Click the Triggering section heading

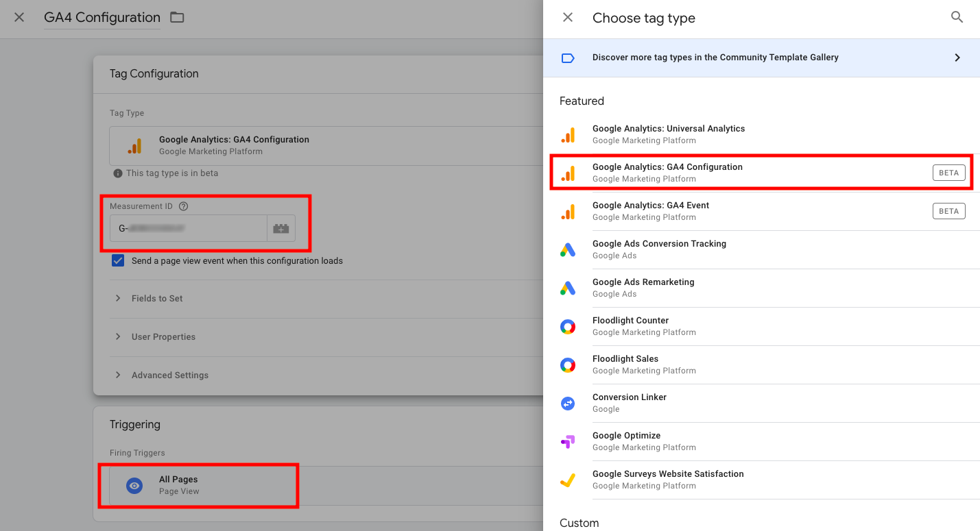[135, 425]
